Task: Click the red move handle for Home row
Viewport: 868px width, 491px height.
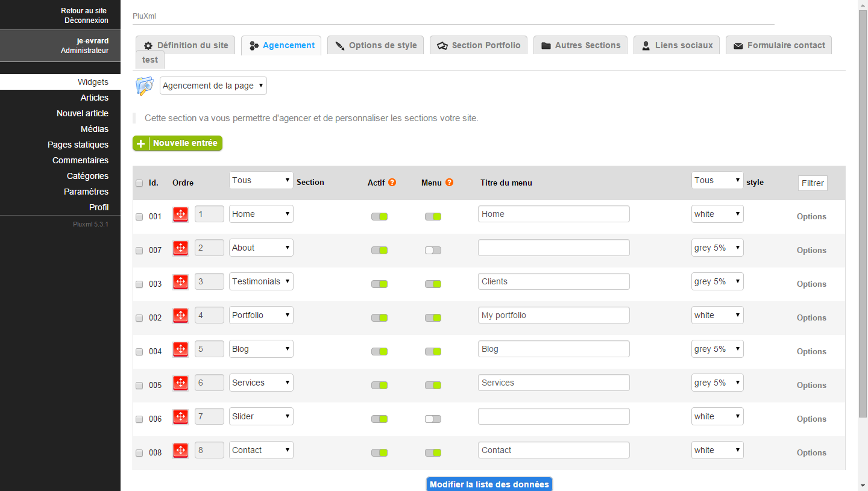Action: pyautogui.click(x=180, y=214)
